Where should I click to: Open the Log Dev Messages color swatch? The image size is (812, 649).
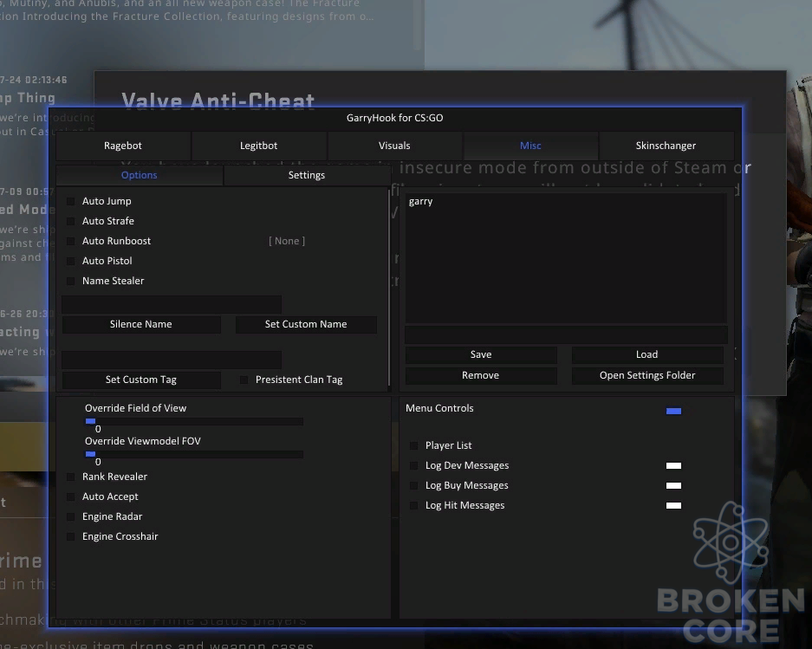click(673, 465)
